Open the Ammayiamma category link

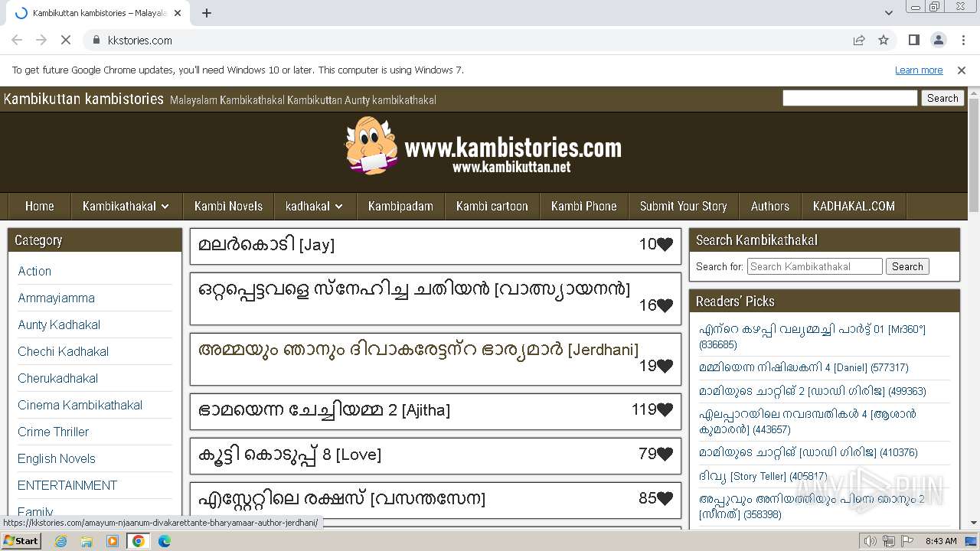tap(57, 298)
